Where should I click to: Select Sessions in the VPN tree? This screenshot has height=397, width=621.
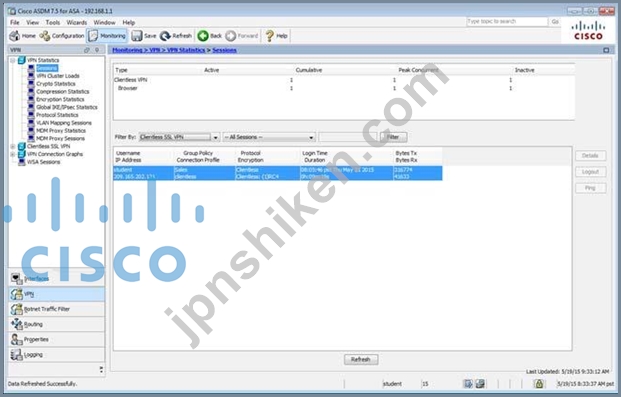coord(47,68)
